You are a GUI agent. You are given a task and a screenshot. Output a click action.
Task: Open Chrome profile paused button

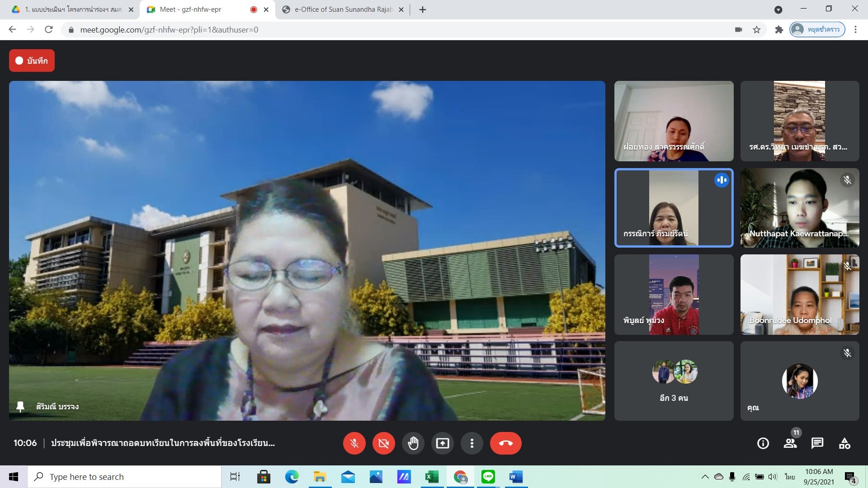tap(817, 30)
